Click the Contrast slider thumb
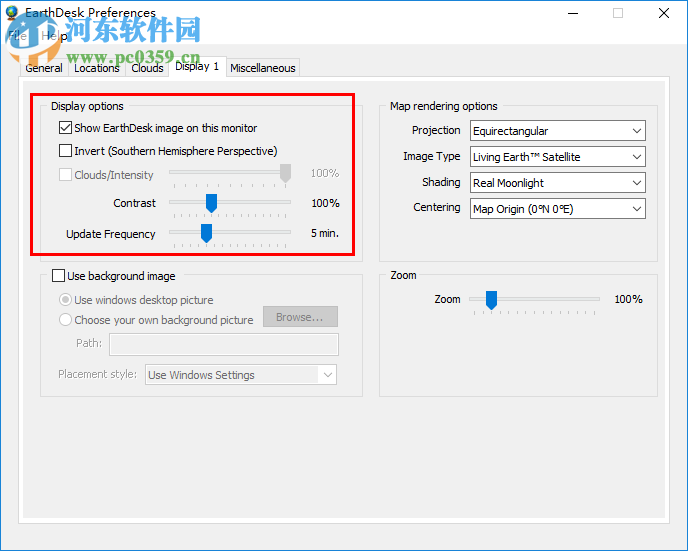The width and height of the screenshot is (688, 551). pos(211,204)
